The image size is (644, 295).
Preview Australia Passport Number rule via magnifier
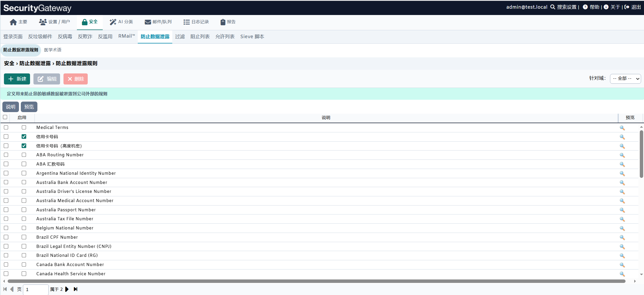click(622, 210)
